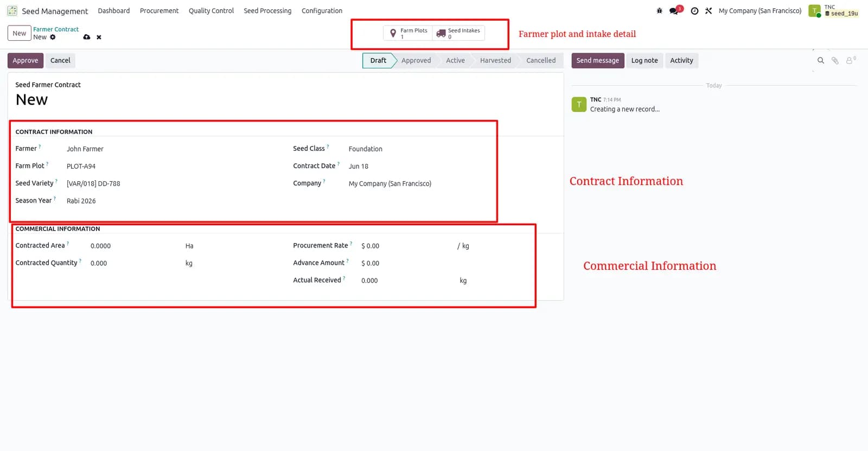
Task: Go back via Farmer Contract breadcrumb
Action: [56, 29]
